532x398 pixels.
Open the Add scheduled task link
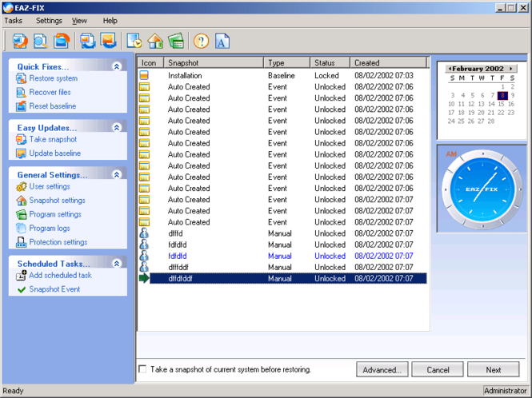coord(60,275)
